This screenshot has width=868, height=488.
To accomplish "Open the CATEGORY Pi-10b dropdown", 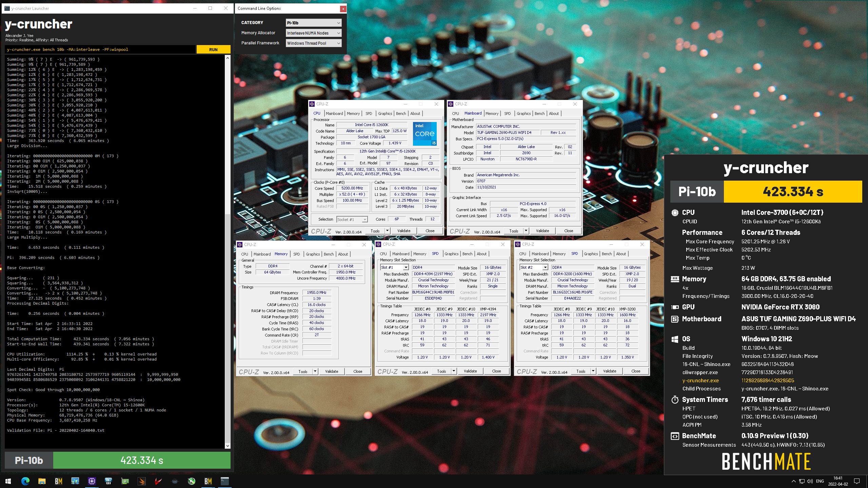I will tap(314, 23).
